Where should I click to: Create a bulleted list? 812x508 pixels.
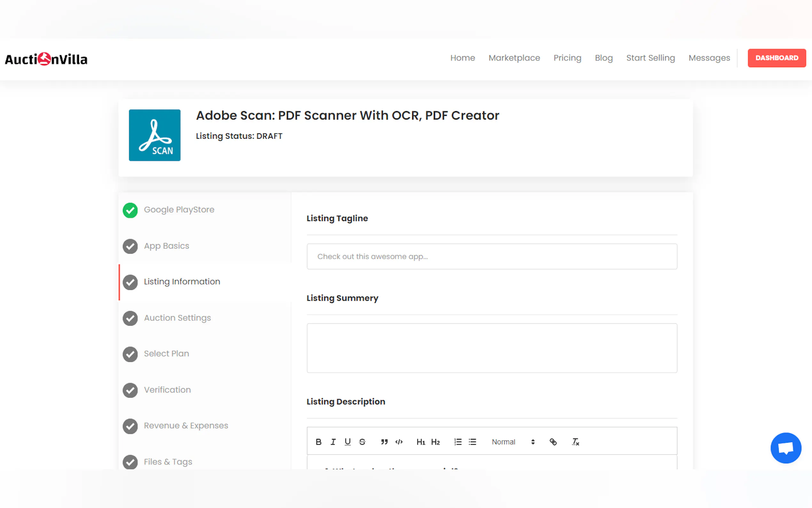[472, 442]
